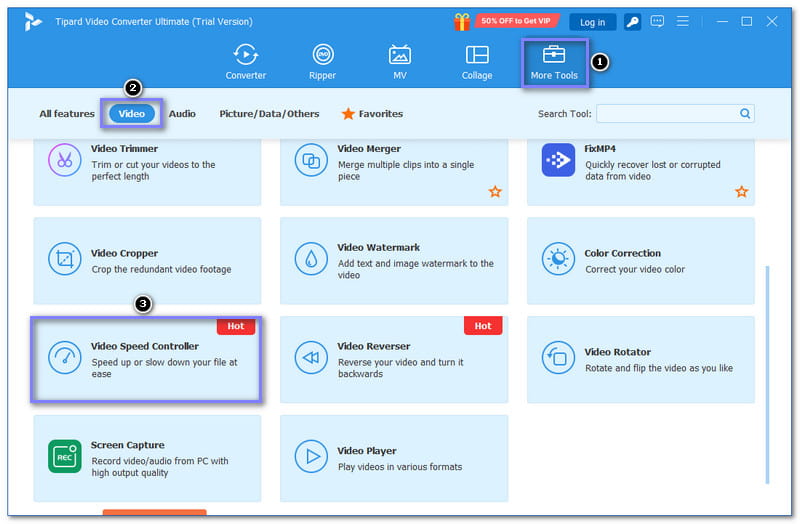The height and width of the screenshot is (524, 800).
Task: Open the 50% OFF to Get VIP offer
Action: (x=516, y=21)
